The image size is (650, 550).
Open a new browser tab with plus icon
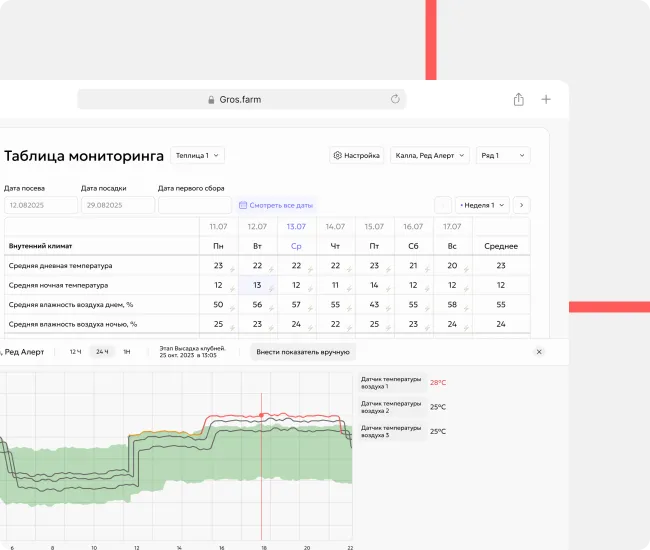(x=546, y=99)
